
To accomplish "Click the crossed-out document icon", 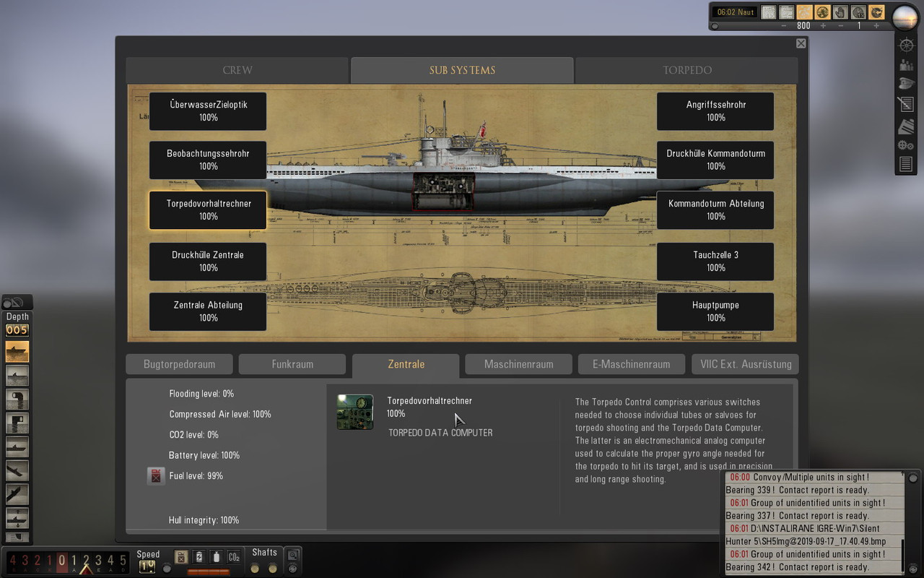I will click(x=906, y=104).
